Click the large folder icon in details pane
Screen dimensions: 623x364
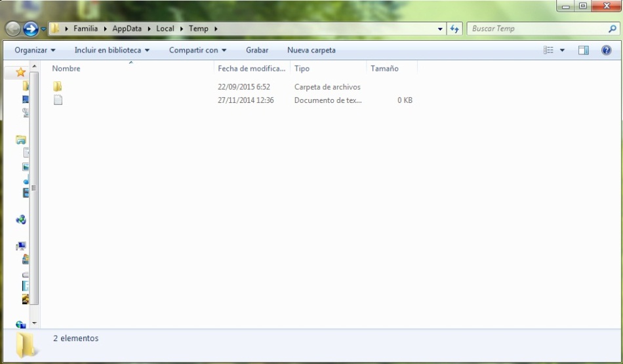click(26, 345)
